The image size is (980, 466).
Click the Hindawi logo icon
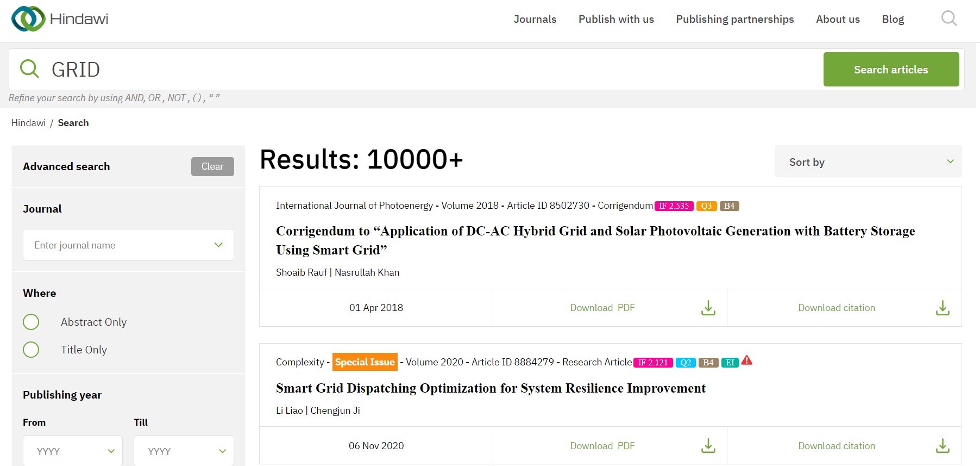(28, 19)
